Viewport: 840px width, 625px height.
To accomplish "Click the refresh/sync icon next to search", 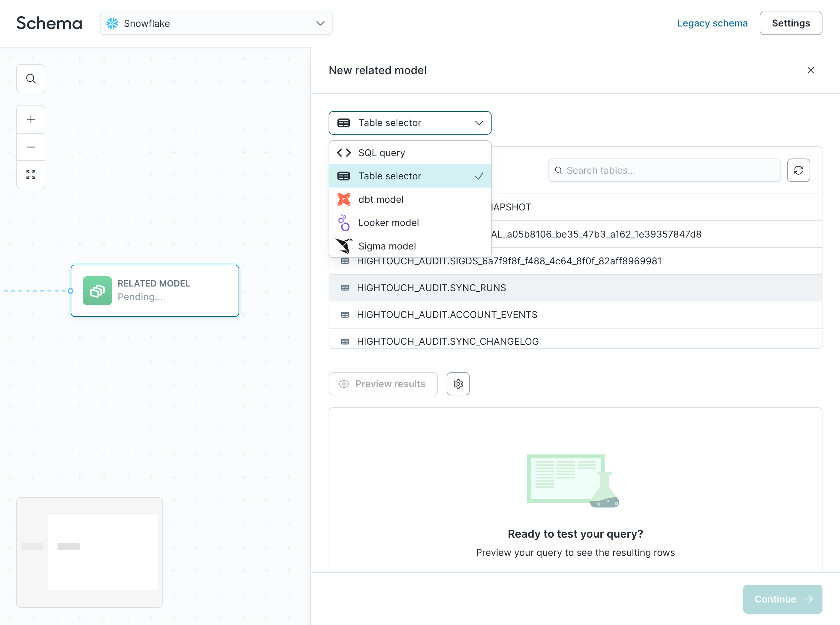I will 799,170.
